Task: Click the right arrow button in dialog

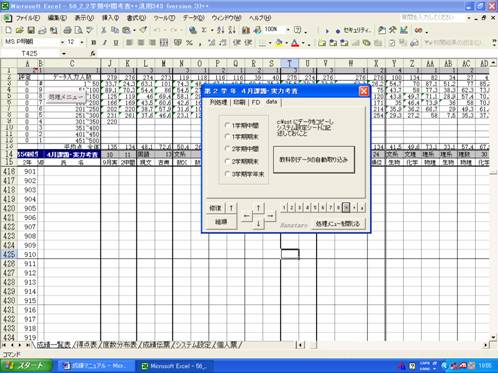Action: pyautogui.click(x=270, y=216)
